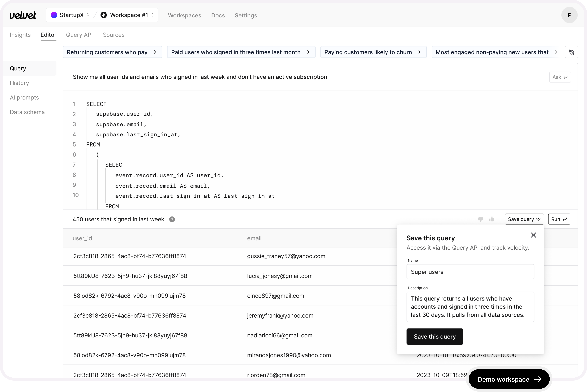This screenshot has width=587, height=392.
Task: Click the thumbs up icon
Action: point(492,219)
